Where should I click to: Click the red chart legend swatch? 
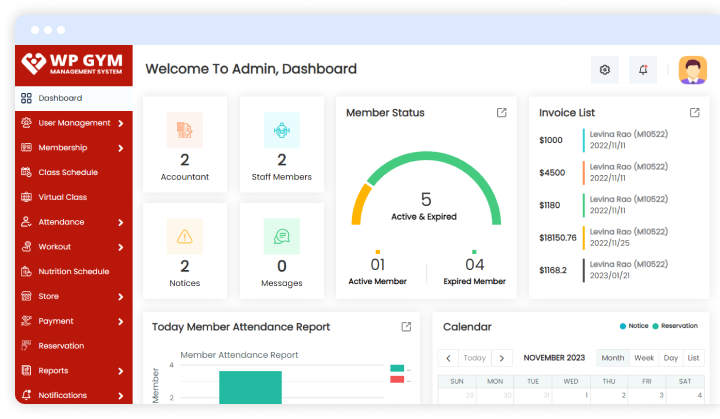click(x=397, y=379)
